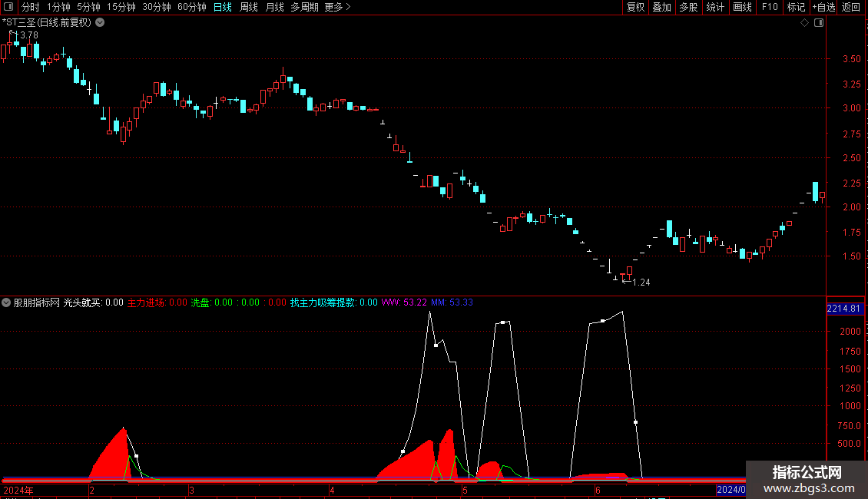868x499 pixels.
Task: Click the 3.50 price axis label
Action: tap(851, 58)
